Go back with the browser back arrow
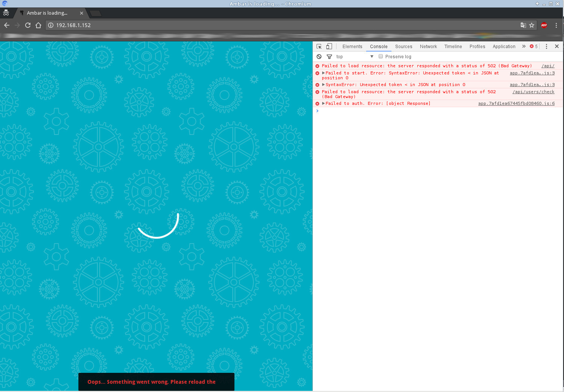The image size is (564, 392). [x=7, y=25]
